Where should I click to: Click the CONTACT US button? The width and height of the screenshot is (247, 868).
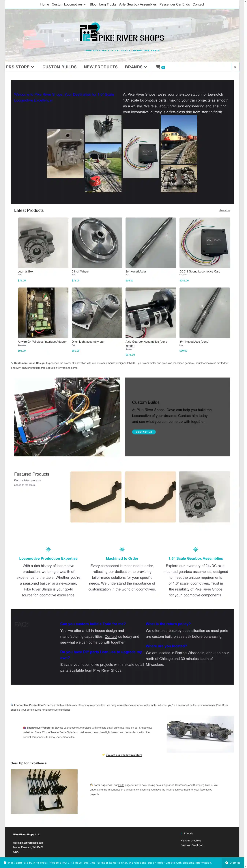tap(144, 432)
